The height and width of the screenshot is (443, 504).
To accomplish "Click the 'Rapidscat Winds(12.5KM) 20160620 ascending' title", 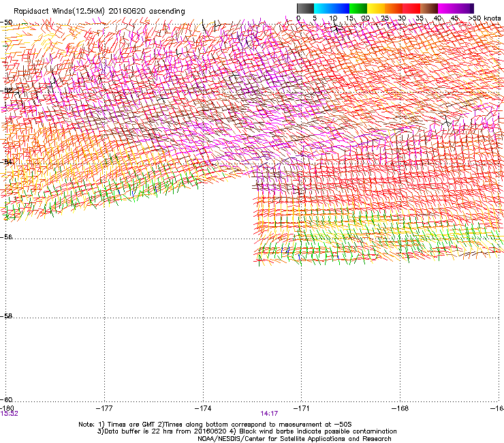I will (99, 12).
